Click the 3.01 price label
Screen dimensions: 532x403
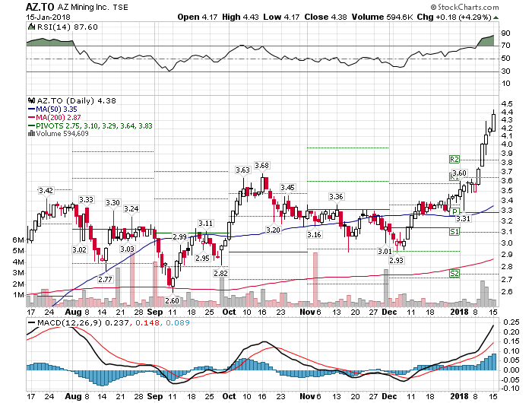385,251
